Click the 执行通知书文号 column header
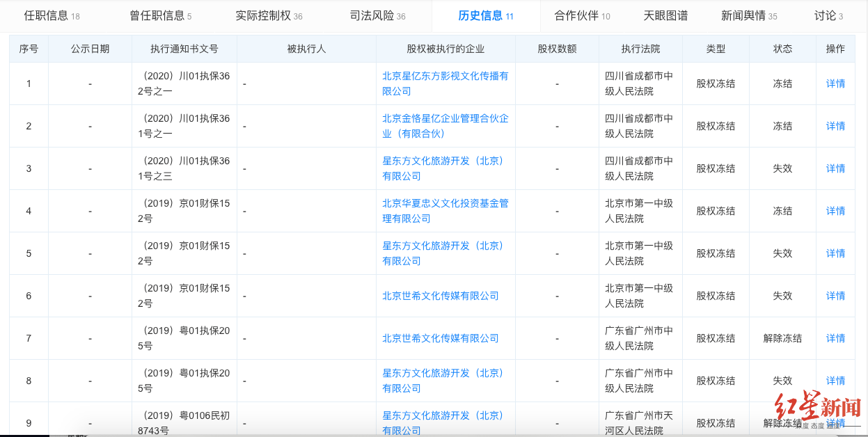Viewport: 868px width, 437px height. [x=184, y=49]
